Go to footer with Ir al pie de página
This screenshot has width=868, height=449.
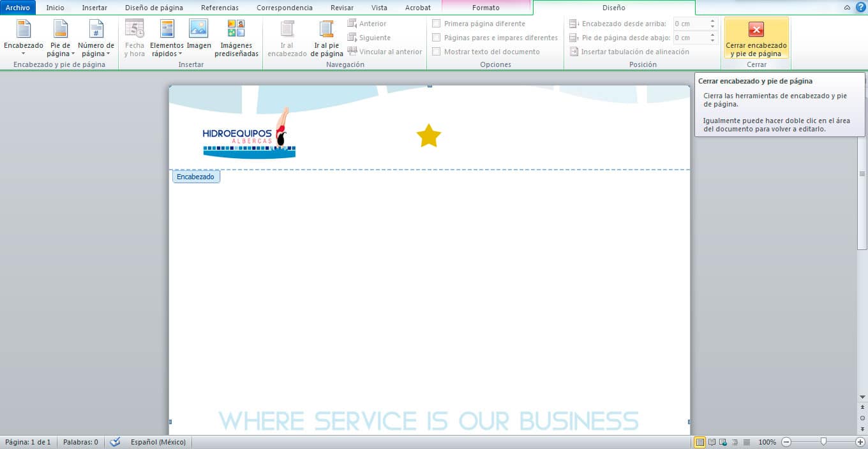click(327, 38)
